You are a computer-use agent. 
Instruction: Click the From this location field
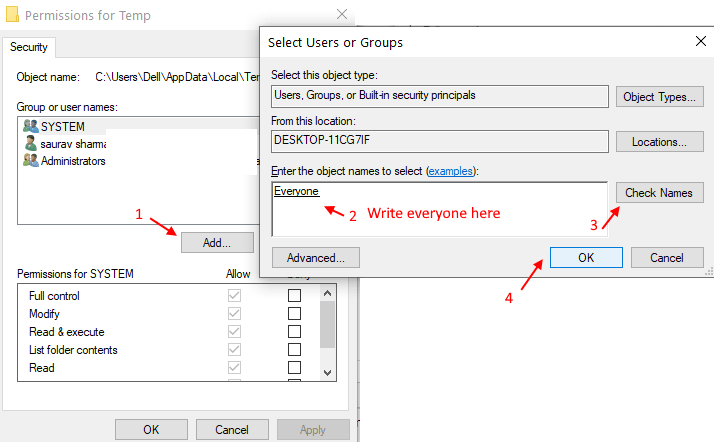pyautogui.click(x=439, y=141)
